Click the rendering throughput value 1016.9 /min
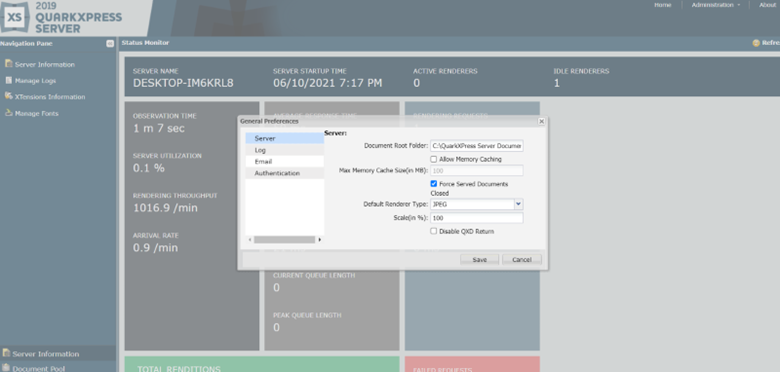This screenshot has height=372, width=780. tap(165, 208)
